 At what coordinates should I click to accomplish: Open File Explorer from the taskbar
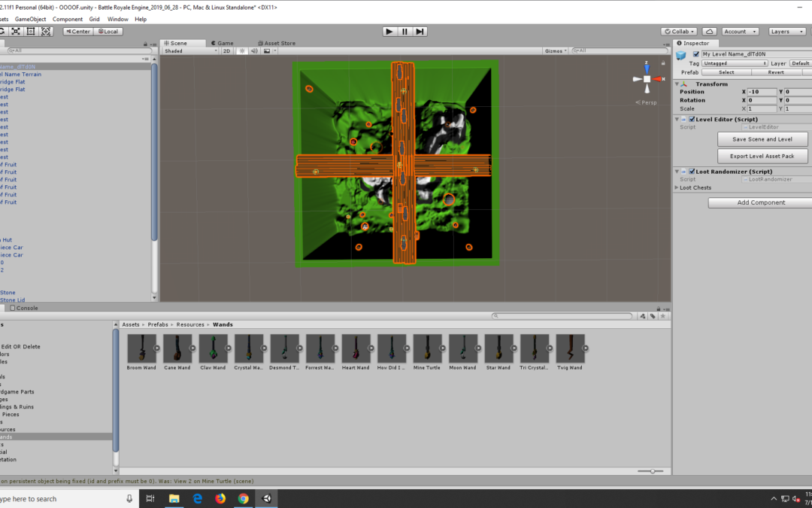[174, 499]
